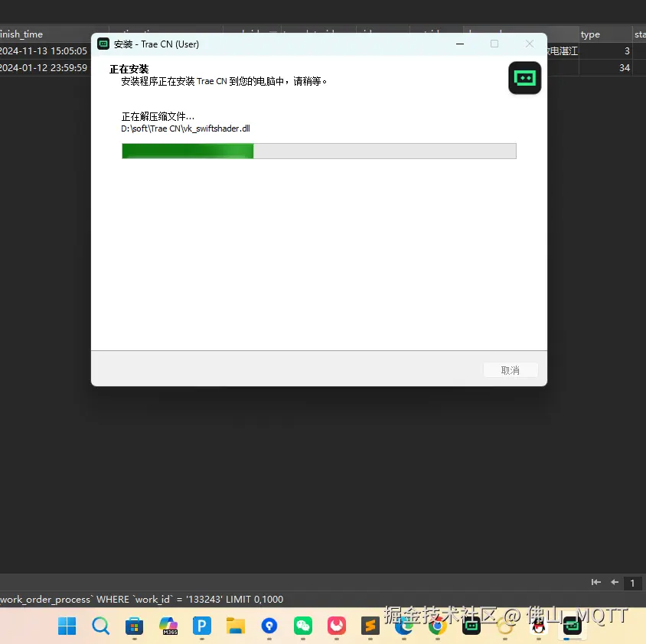
Task: Open Windows Search from taskbar
Action: (100, 626)
